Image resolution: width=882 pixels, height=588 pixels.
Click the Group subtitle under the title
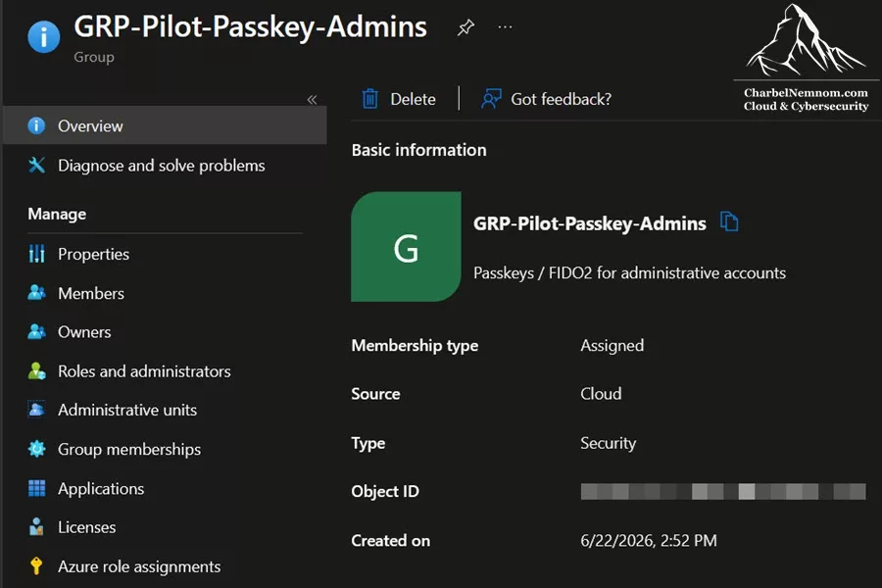point(94,58)
